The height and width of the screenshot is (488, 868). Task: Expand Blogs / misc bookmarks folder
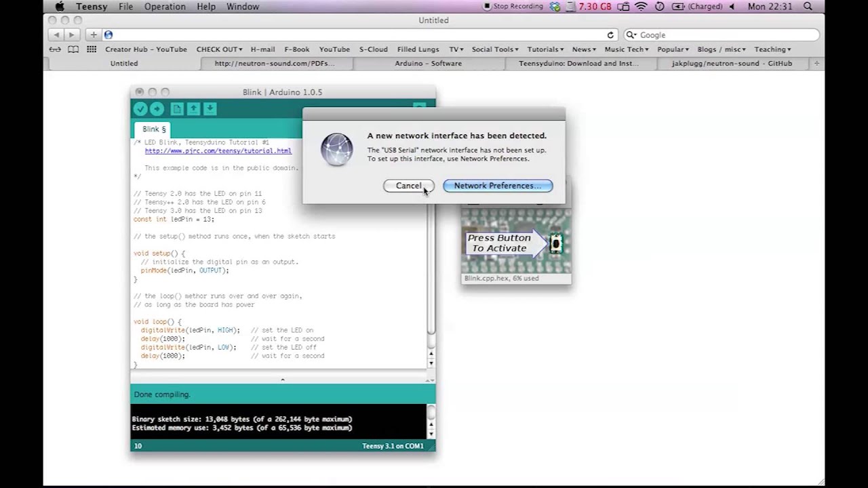(x=722, y=49)
